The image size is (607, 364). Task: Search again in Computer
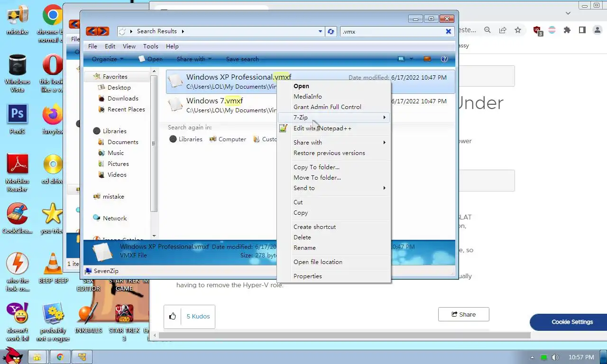pyautogui.click(x=228, y=139)
